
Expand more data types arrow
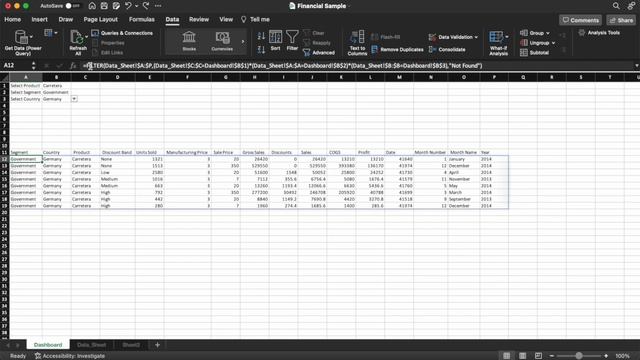pyautogui.click(x=243, y=42)
